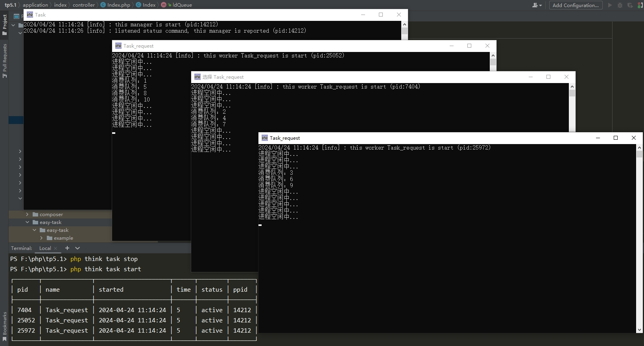Click scroll up arrow in Task window
The width and height of the screenshot is (644, 346).
pyautogui.click(x=404, y=24)
